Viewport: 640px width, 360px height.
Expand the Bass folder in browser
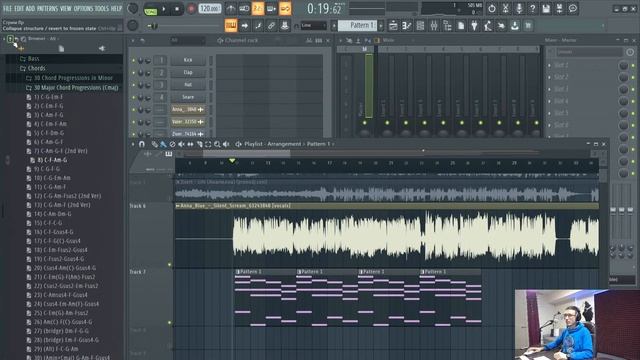click(33, 59)
